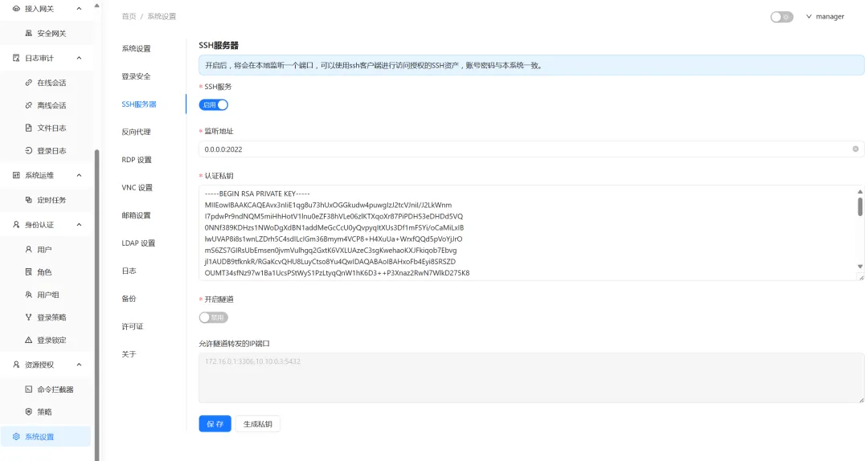Collapse the 系统运维 menu group
The width and height of the screenshot is (868, 461).
[79, 175]
